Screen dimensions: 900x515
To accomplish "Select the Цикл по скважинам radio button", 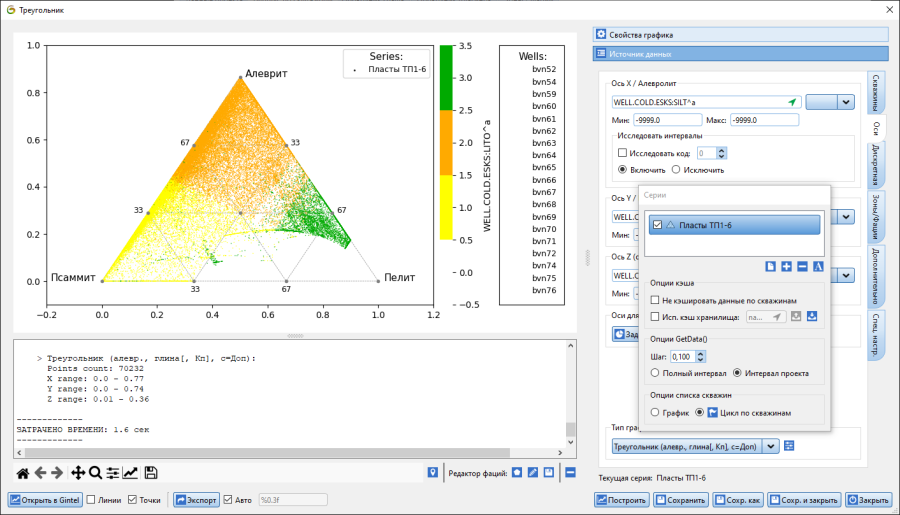I will pos(699,413).
